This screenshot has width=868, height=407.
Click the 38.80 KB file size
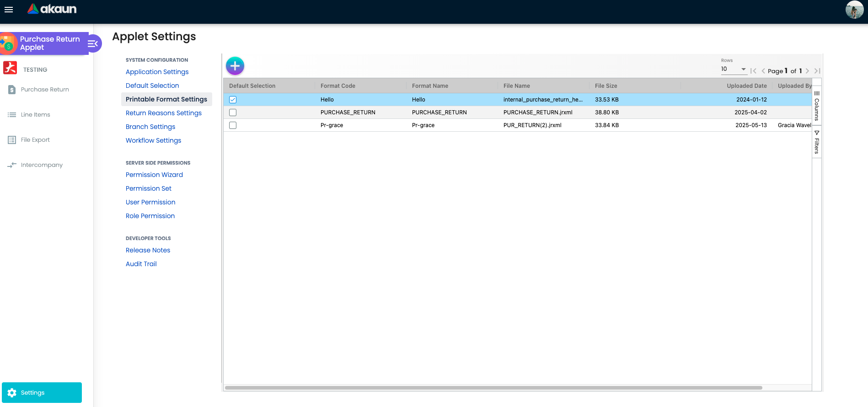point(607,112)
